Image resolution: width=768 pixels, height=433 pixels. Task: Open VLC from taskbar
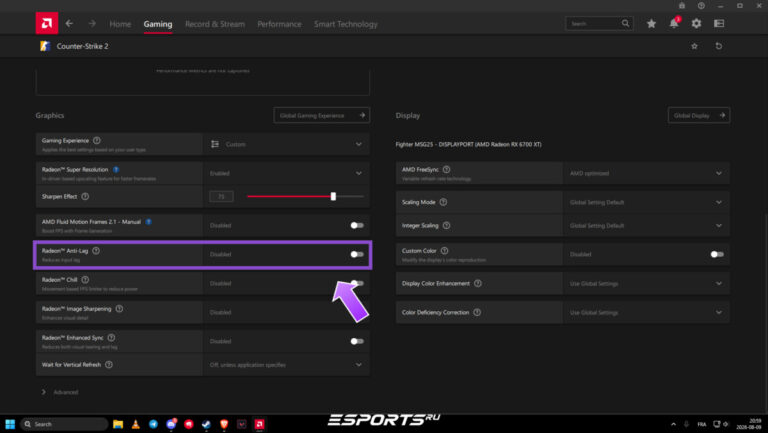point(136,424)
